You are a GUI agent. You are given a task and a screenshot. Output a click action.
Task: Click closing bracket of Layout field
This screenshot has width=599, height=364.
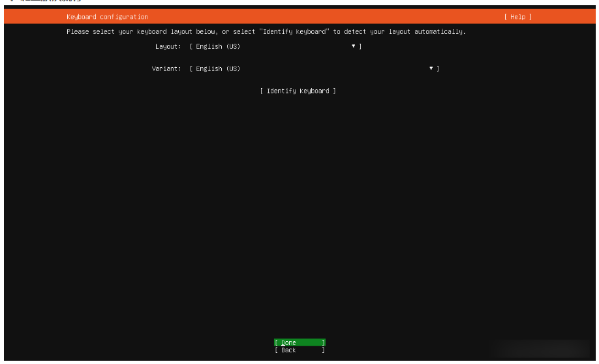point(360,47)
